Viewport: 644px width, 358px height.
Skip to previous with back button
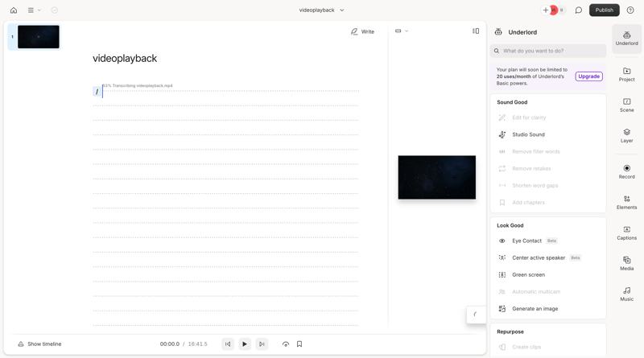pyautogui.click(x=228, y=344)
